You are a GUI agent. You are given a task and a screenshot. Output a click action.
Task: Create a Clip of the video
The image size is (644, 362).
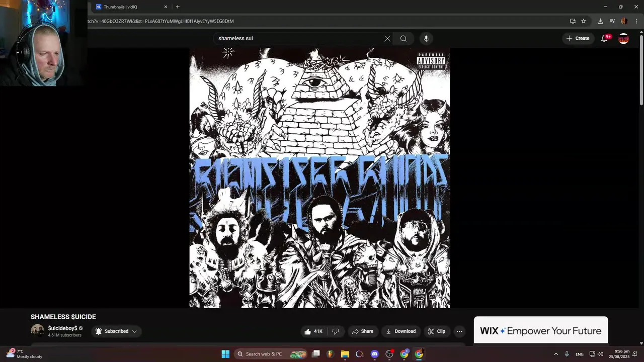(x=437, y=331)
